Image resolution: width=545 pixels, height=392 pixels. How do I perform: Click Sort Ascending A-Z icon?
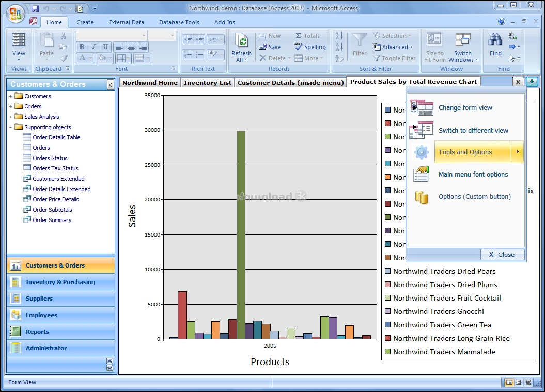(x=339, y=35)
